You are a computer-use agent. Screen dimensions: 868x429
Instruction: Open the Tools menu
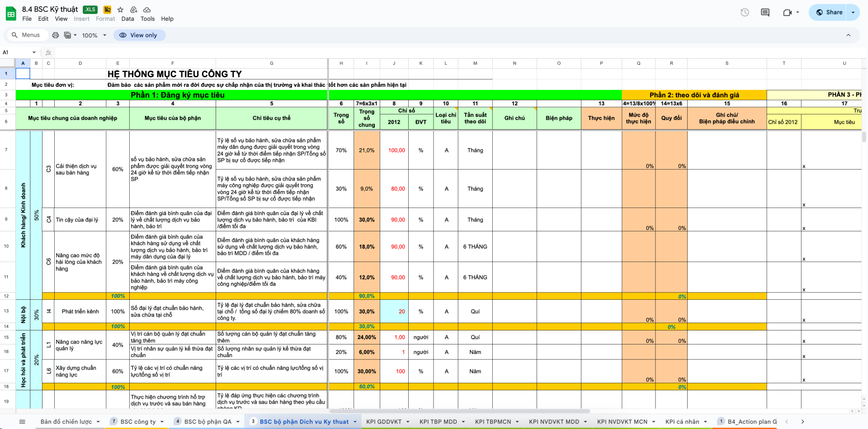pyautogui.click(x=147, y=19)
